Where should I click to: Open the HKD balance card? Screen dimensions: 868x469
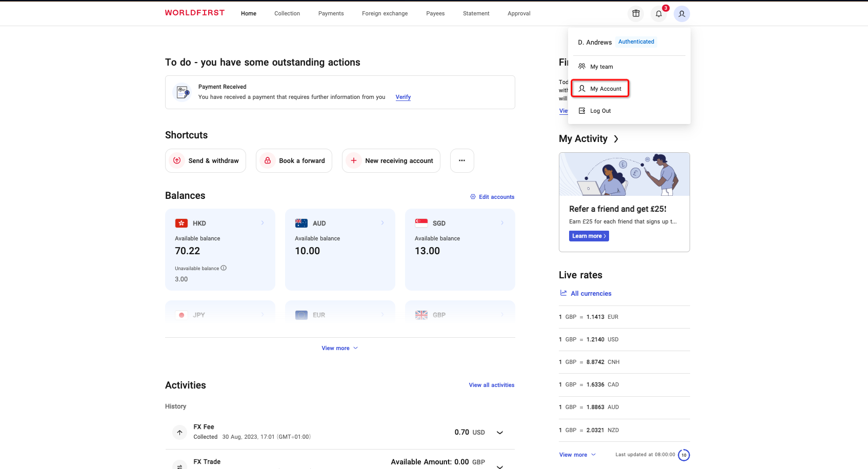coord(220,249)
